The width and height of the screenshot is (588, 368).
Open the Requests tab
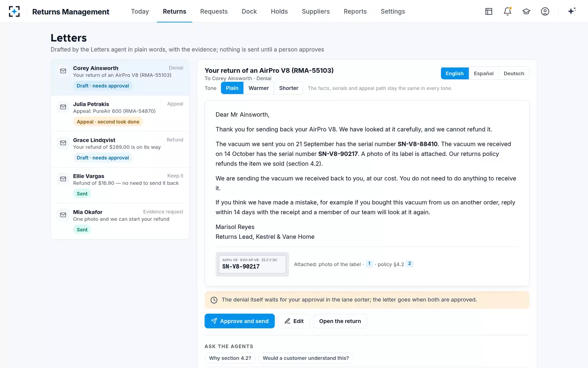[x=214, y=11]
